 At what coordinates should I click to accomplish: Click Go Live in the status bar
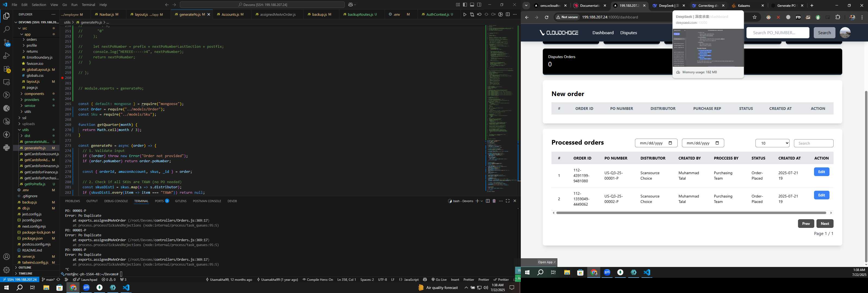pos(439,279)
